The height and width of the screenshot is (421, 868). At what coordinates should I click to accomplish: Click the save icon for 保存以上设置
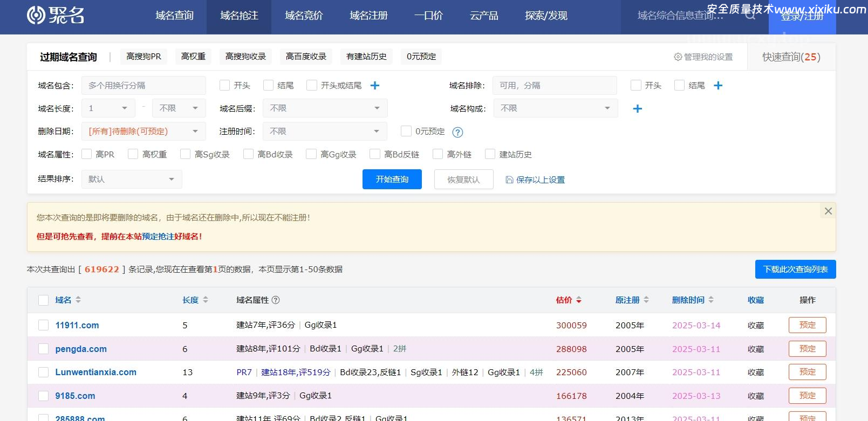509,180
